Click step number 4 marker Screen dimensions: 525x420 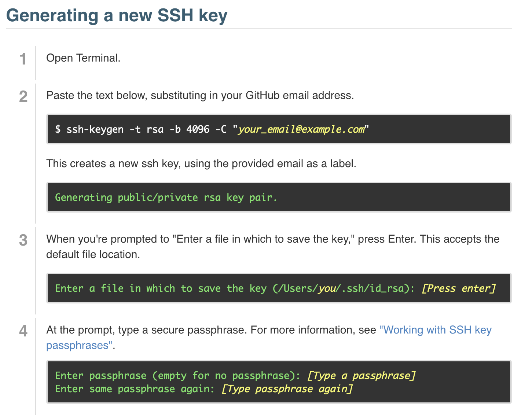[23, 331]
